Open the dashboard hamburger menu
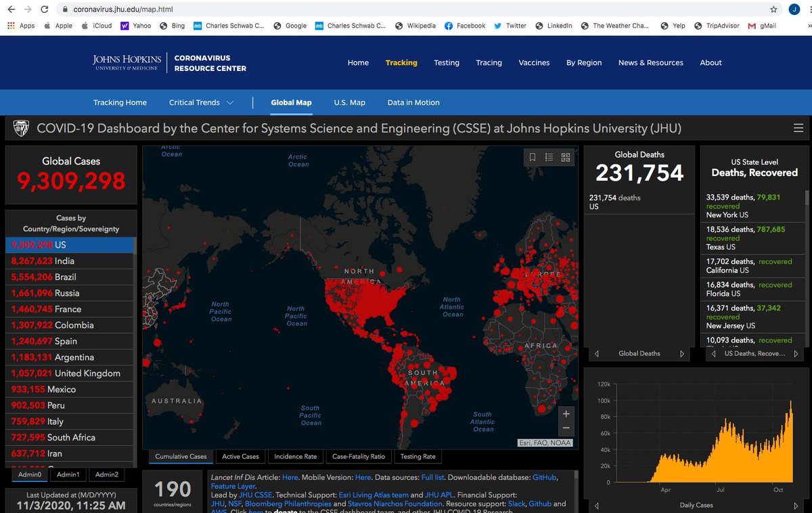This screenshot has width=812, height=513. (798, 128)
